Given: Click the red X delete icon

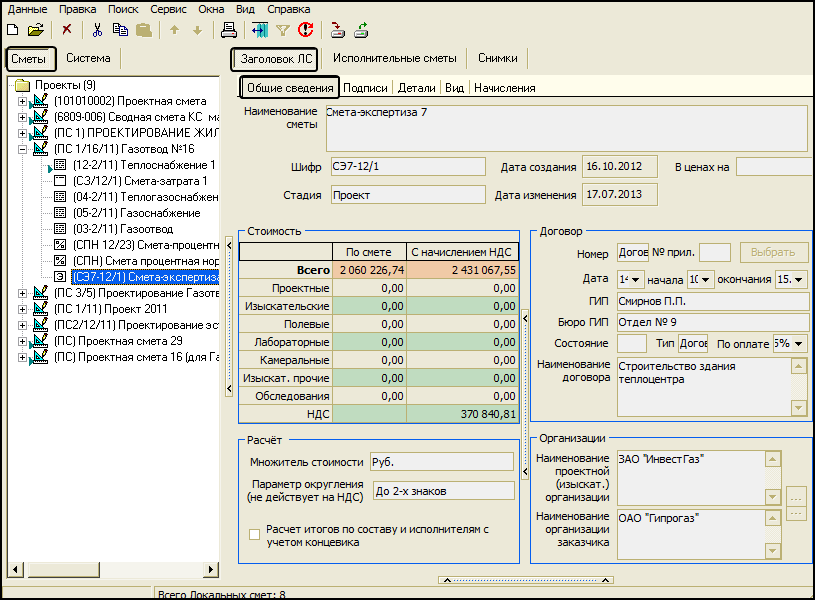Looking at the screenshot, I should click(67, 30).
